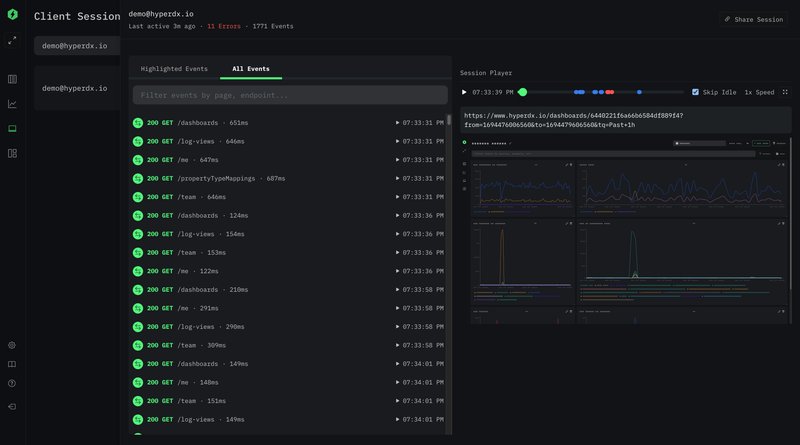Click the logout icon at sidebar bottom

12,407
